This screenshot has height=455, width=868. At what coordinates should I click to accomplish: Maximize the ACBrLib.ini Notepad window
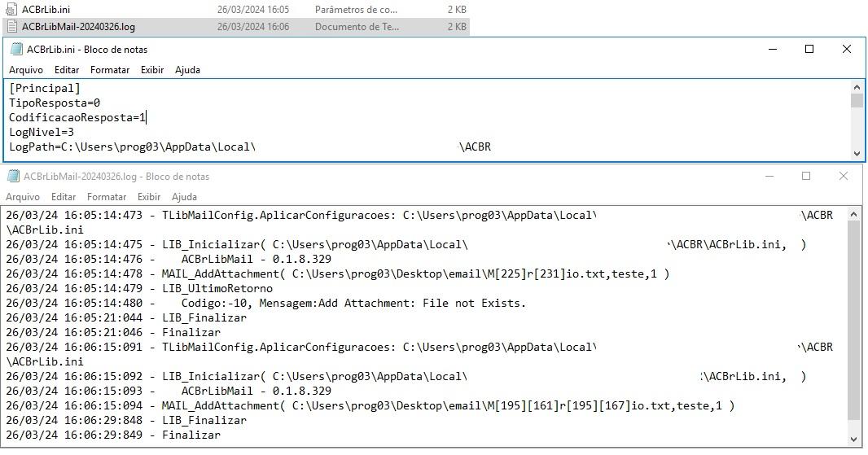[x=809, y=50]
